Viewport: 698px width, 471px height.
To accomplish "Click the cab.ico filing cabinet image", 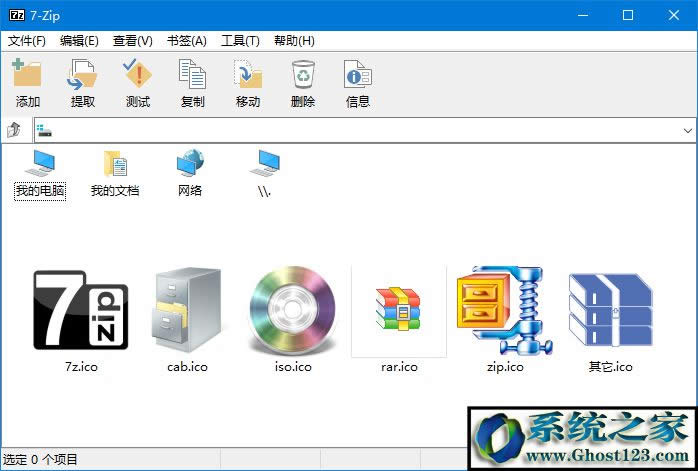I will (x=187, y=310).
